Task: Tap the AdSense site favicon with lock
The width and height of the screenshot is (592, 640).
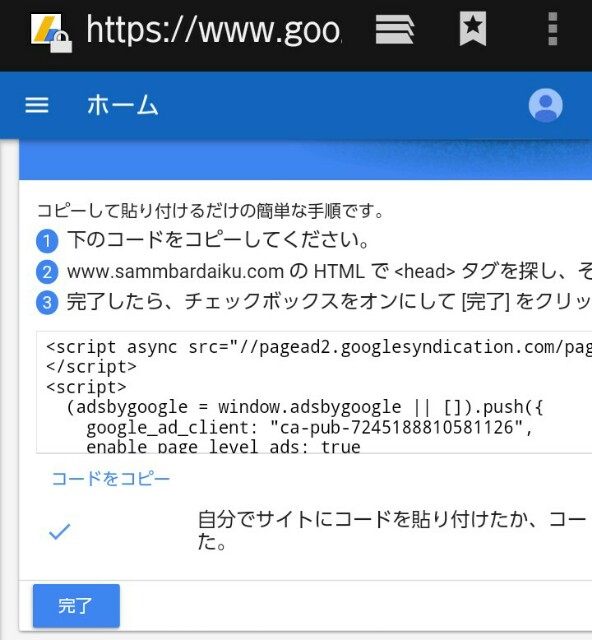Action: [51, 33]
